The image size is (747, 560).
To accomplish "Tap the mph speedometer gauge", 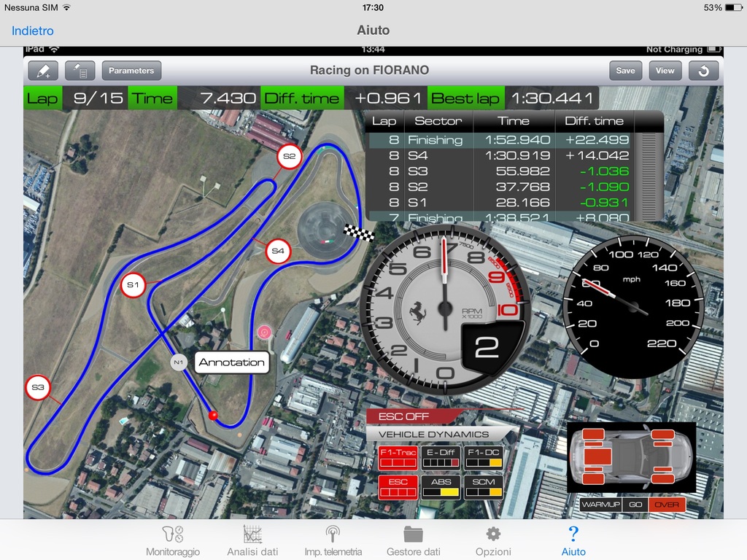I will pyautogui.click(x=633, y=307).
